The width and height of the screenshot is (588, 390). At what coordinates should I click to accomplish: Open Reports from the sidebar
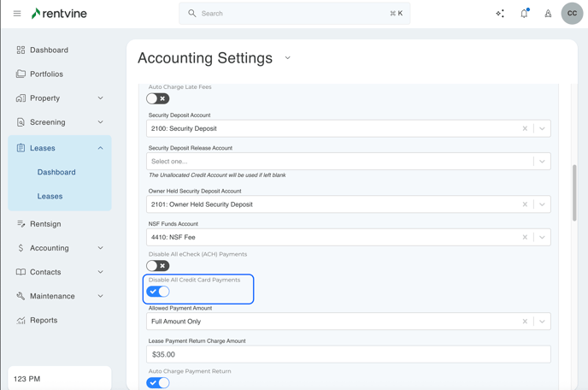click(x=44, y=321)
